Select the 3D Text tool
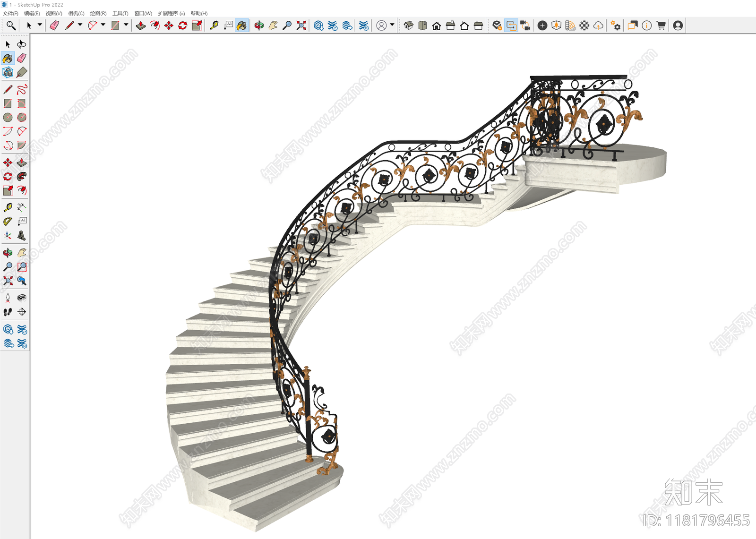 click(22, 235)
